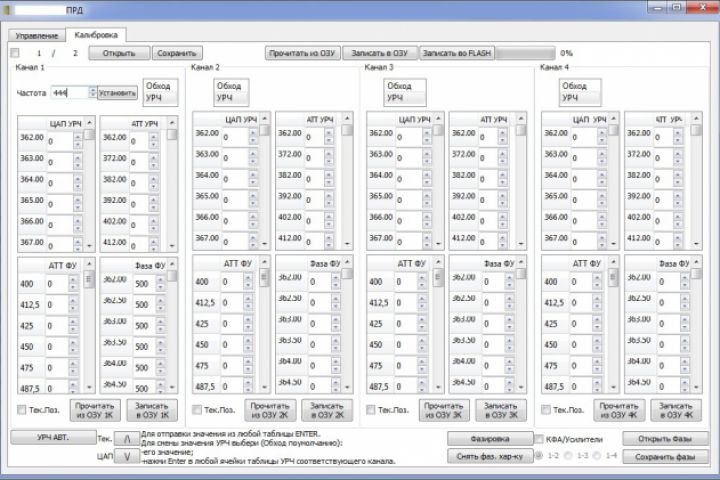Click Канал 1 Фаза ФУ scrollbar down arrow
Image resolution: width=720 pixels, height=480 pixels.
pos(172,388)
